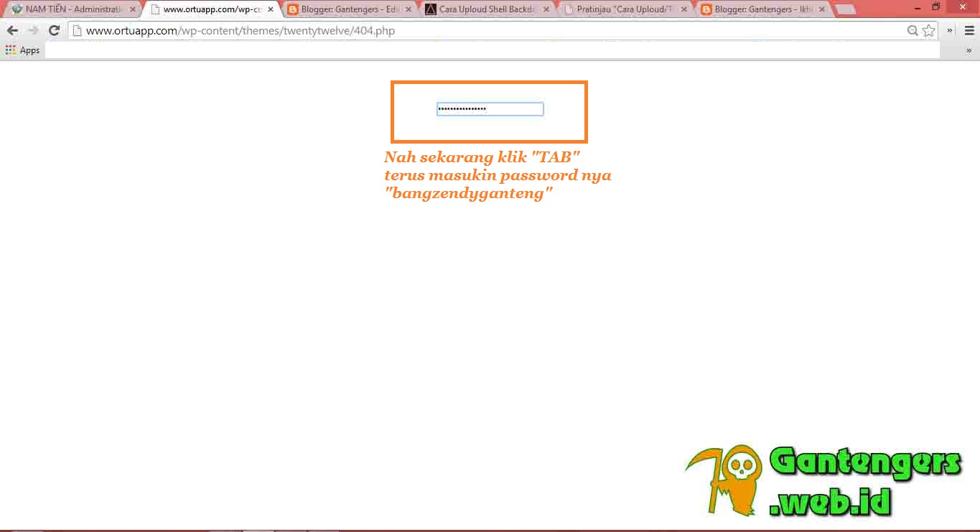Click the green favicon on the NAM TIẾN tab
Screen dimensions: 980x532
tap(17, 9)
